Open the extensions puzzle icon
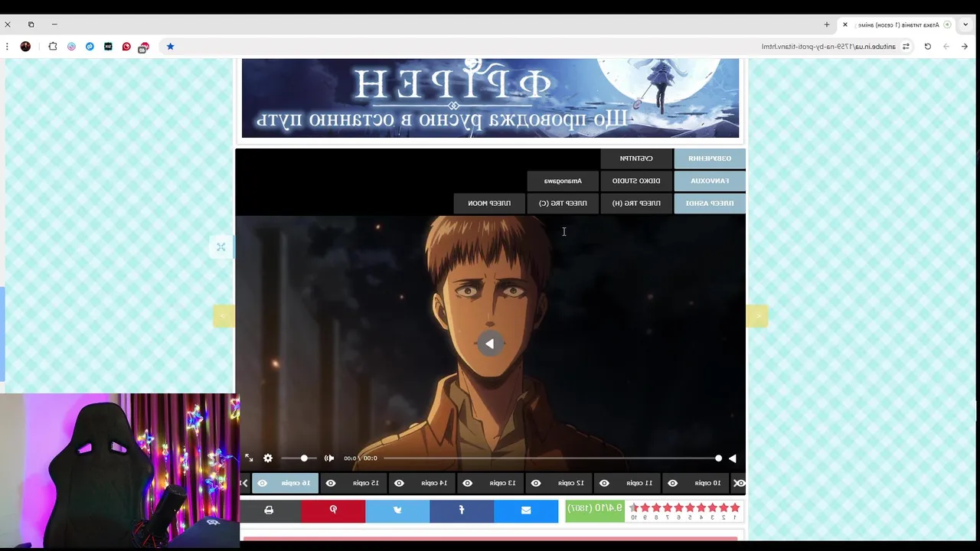The width and height of the screenshot is (980, 551). [x=53, y=47]
